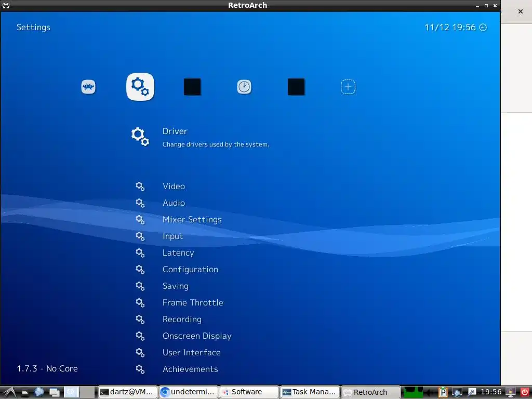Open the Import Content plus icon tab
This screenshot has width=532, height=399.
(x=348, y=87)
